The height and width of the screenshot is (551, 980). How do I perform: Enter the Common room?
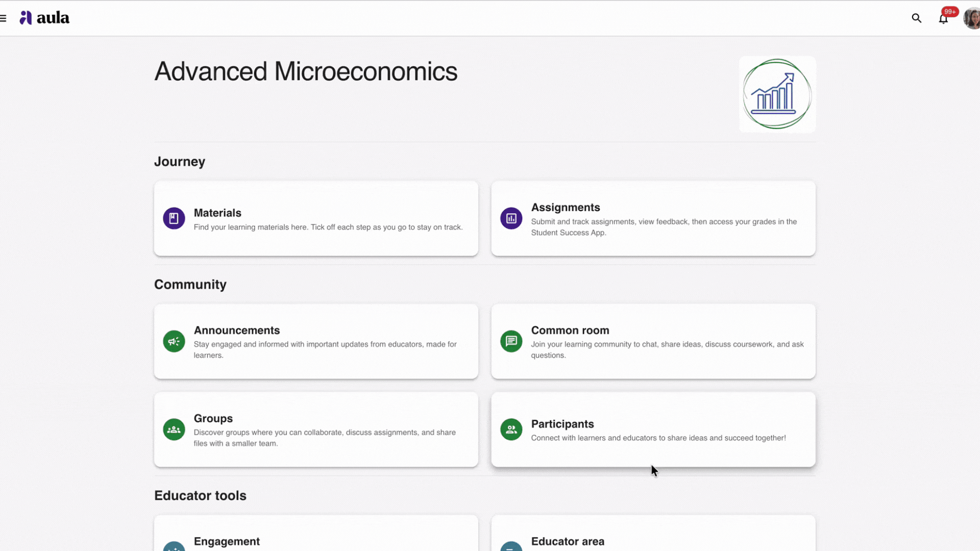pyautogui.click(x=653, y=341)
